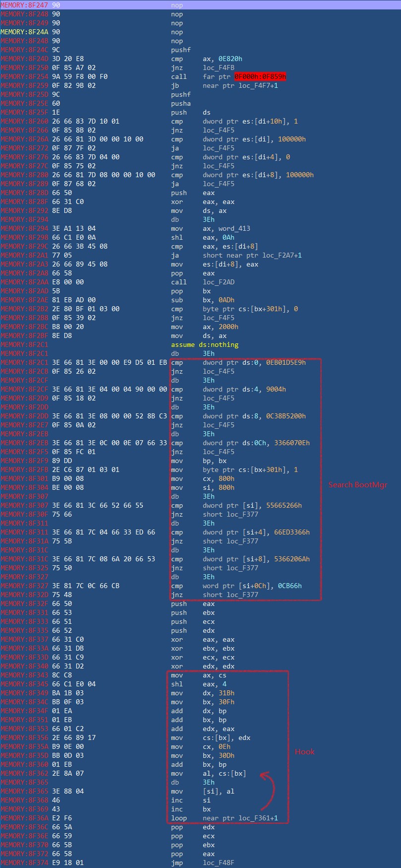The image size is (401, 868).
Task: Click the 'Hook' red annotation label
Action: [x=304, y=752]
